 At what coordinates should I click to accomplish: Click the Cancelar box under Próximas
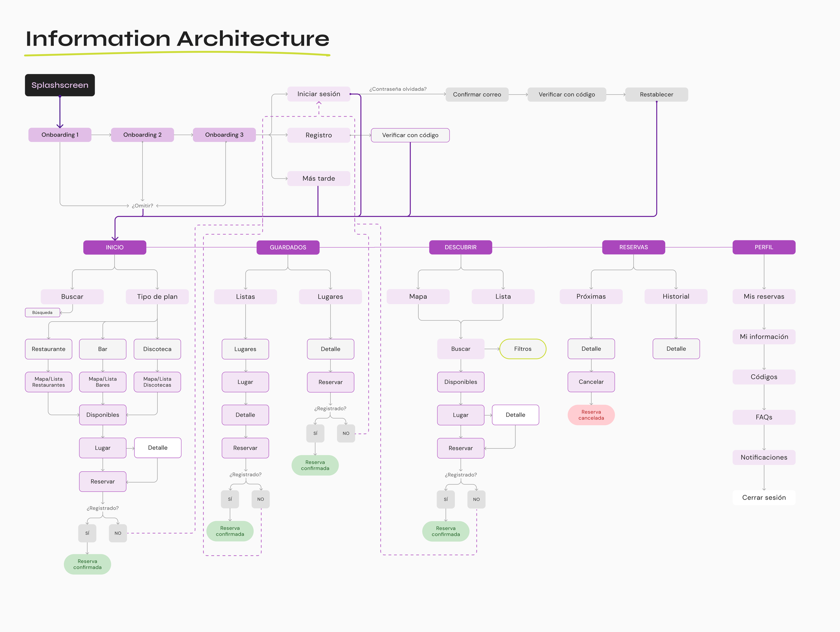591,382
